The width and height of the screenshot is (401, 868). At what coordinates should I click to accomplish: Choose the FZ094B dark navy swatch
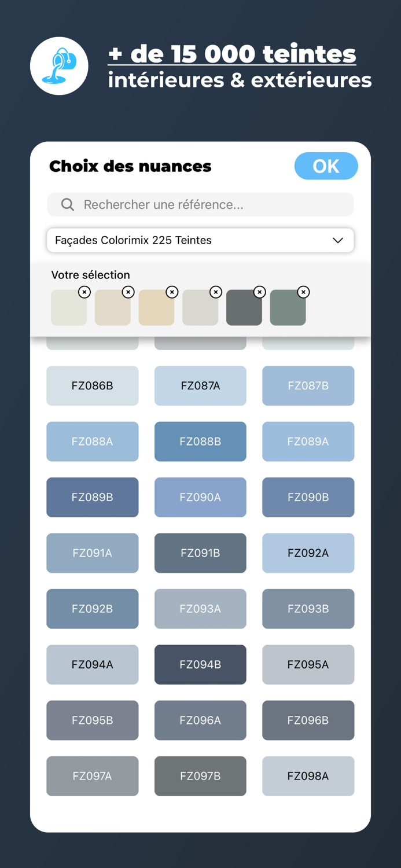(200, 665)
